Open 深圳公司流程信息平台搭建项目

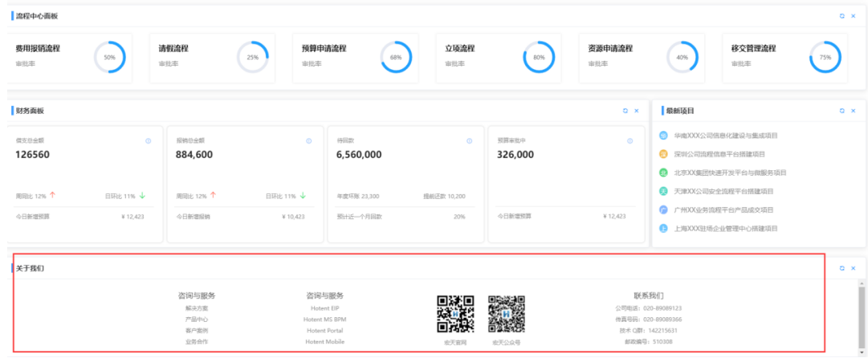point(719,154)
